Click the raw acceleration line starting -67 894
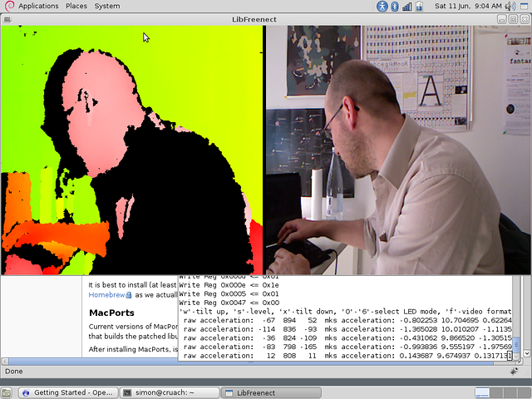The width and height of the screenshot is (532, 399). click(x=347, y=320)
